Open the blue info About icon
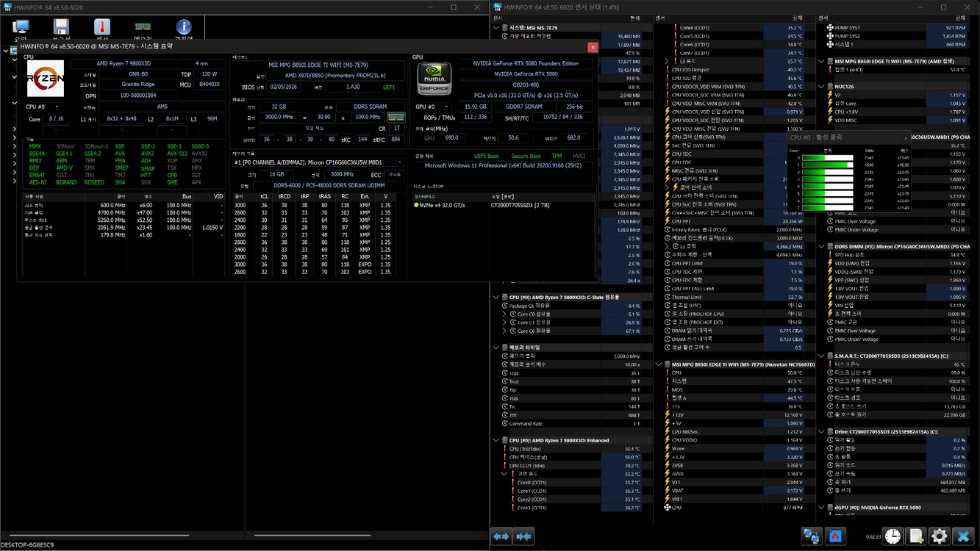980x551 pixels. click(184, 28)
